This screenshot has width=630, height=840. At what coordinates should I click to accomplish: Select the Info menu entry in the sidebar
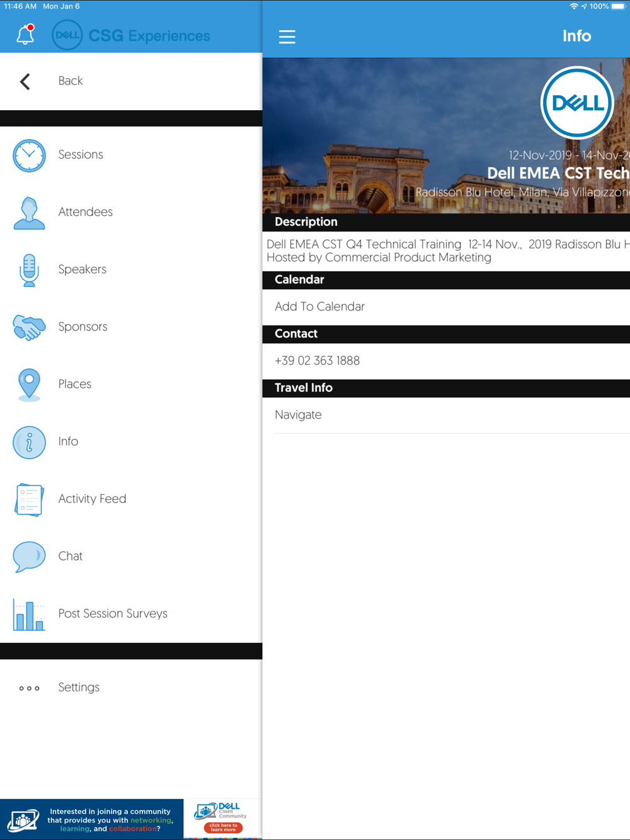[131, 441]
